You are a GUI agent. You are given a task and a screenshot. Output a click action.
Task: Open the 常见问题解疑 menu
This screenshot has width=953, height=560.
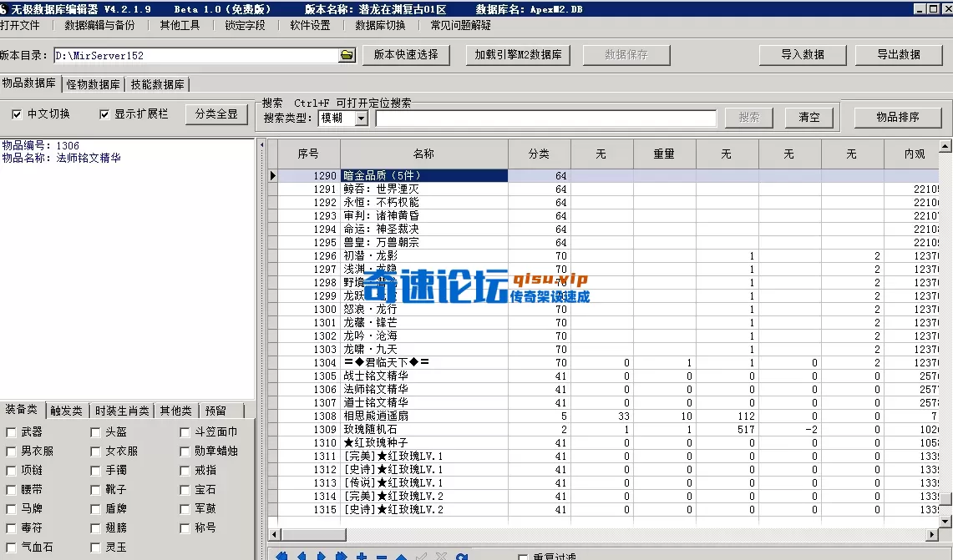tap(461, 26)
